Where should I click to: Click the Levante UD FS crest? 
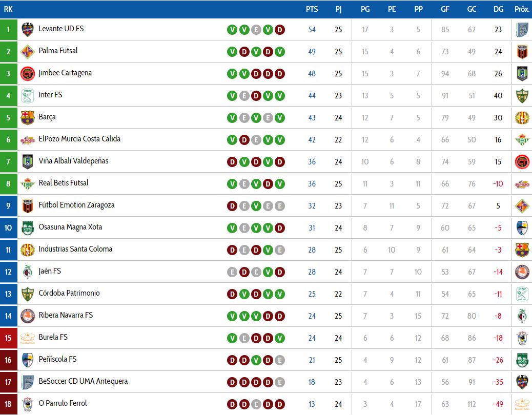pos(28,30)
